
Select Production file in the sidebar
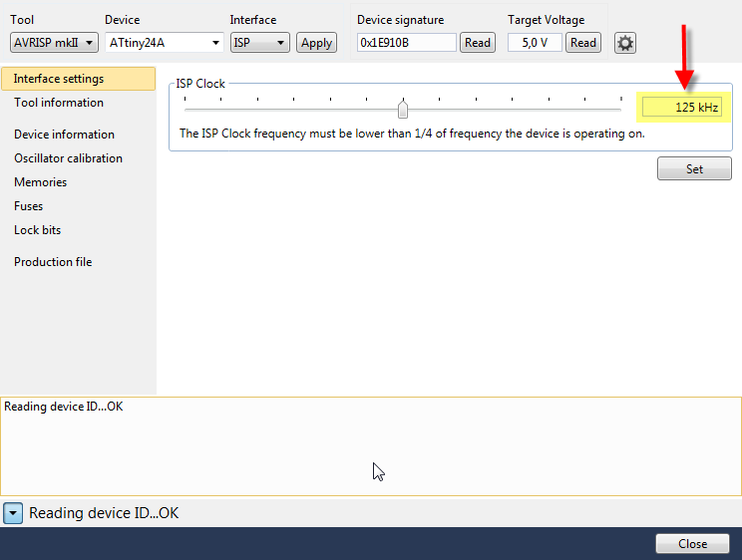click(x=53, y=262)
